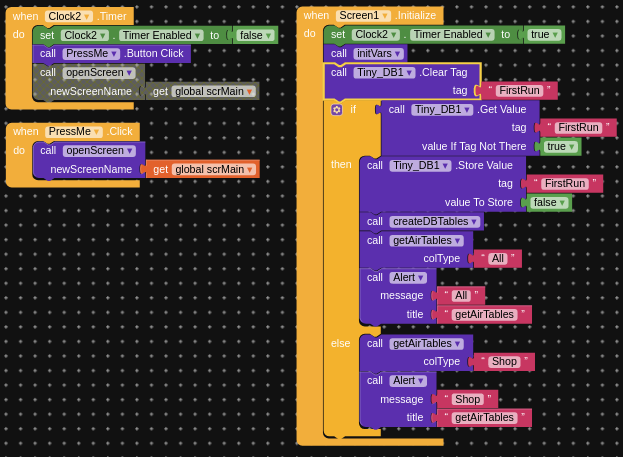Click the 'value To Store' label

[478, 203]
